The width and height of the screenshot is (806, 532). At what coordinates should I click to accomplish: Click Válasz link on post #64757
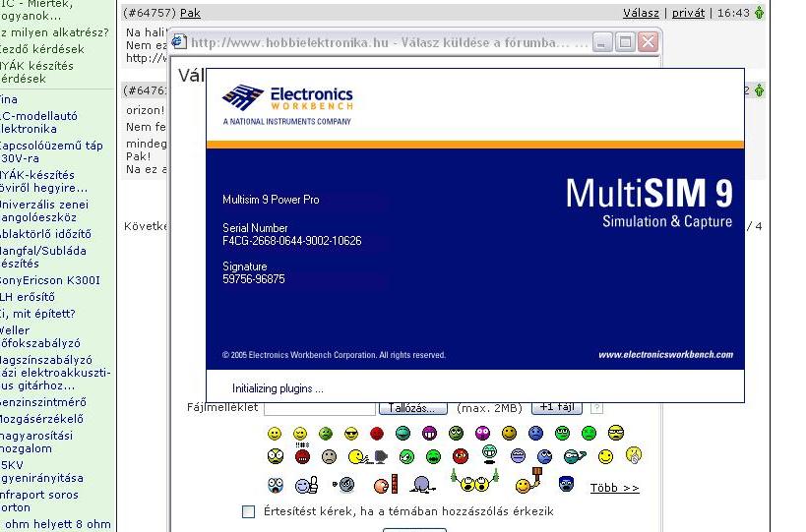point(641,13)
